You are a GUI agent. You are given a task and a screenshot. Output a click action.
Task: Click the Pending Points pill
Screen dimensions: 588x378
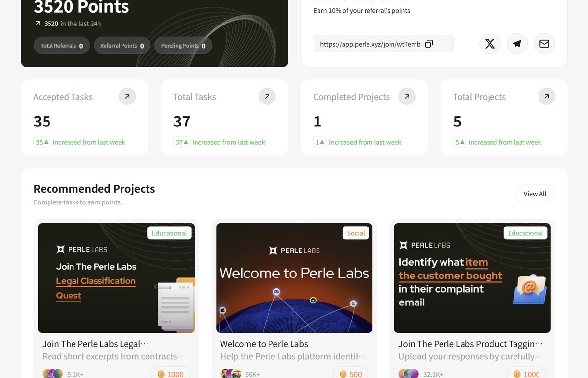tap(183, 46)
